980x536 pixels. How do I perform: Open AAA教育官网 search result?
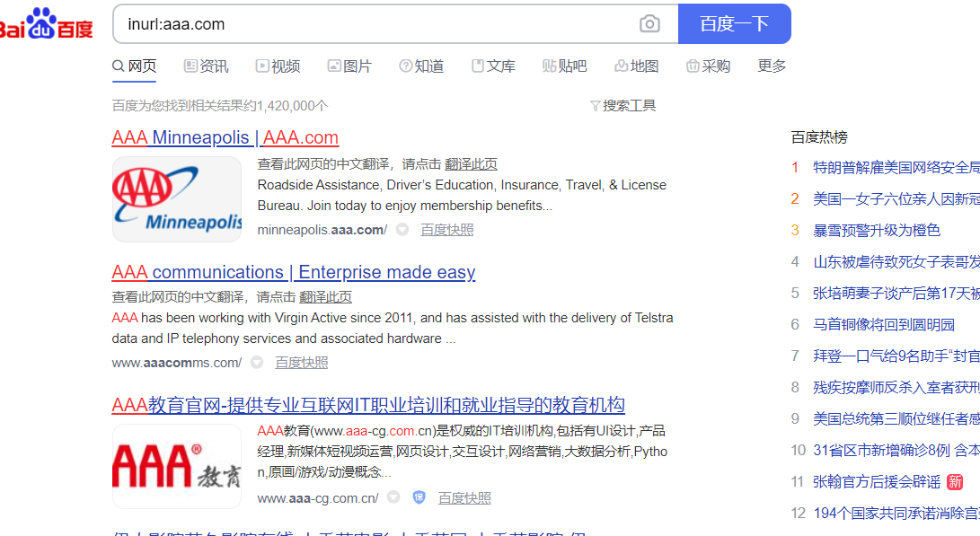point(368,405)
